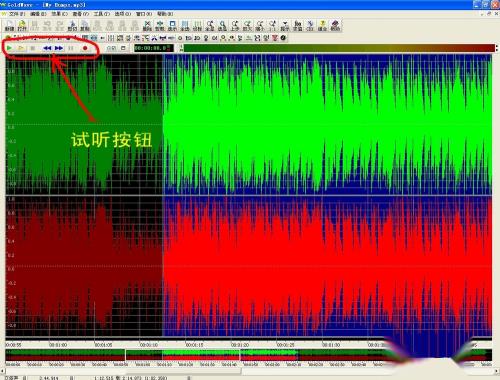This screenshot has width=500, height=380.
Task: Open the 工具 (Tools) menu
Action: tap(102, 14)
